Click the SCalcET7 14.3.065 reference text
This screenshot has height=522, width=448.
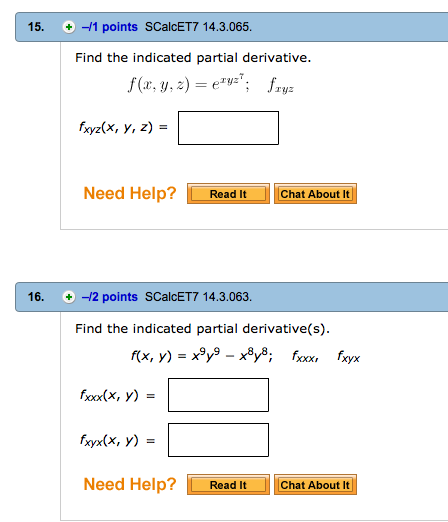point(198,27)
